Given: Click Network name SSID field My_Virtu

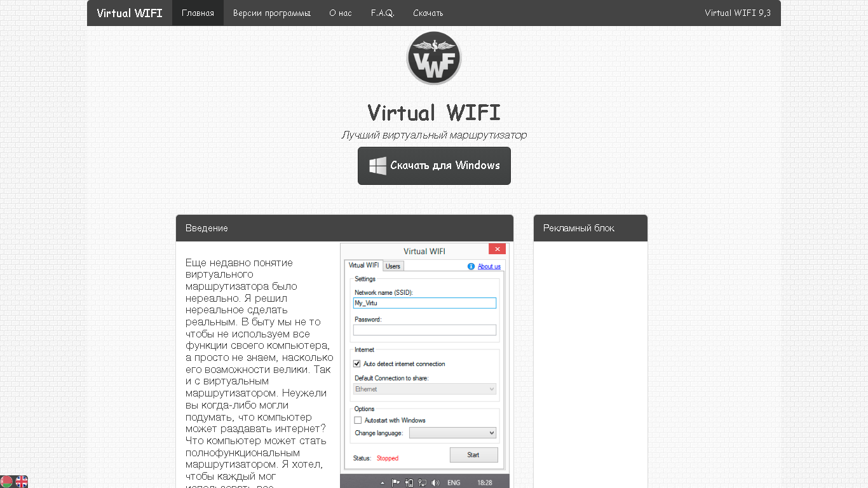Looking at the screenshot, I should pos(424,303).
